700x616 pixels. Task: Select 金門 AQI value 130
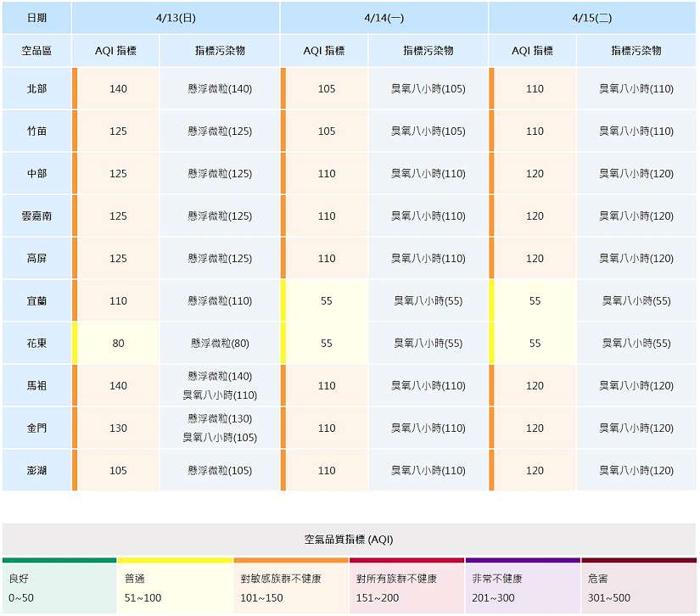pyautogui.click(x=118, y=428)
